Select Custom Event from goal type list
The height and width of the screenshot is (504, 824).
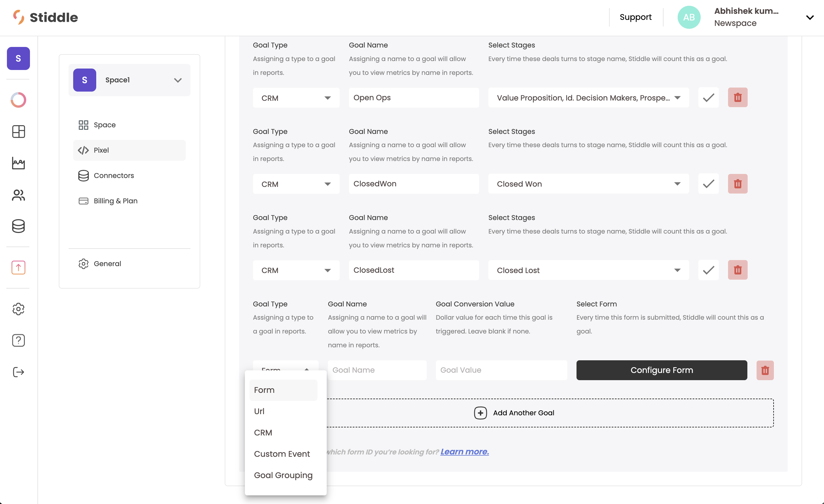coord(281,454)
